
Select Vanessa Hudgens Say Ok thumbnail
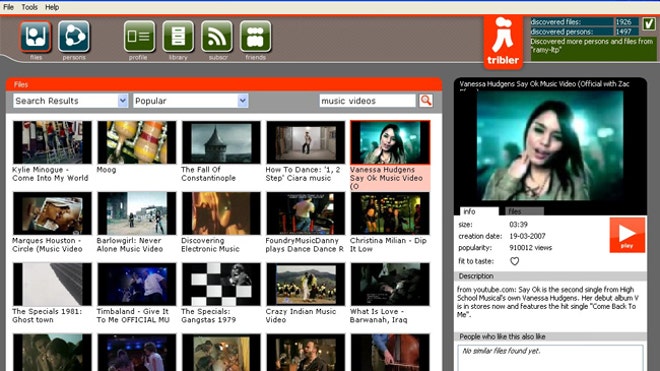pyautogui.click(x=390, y=142)
